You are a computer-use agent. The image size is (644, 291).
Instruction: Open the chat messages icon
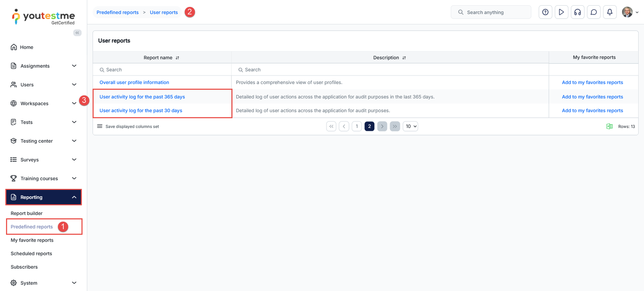(593, 12)
